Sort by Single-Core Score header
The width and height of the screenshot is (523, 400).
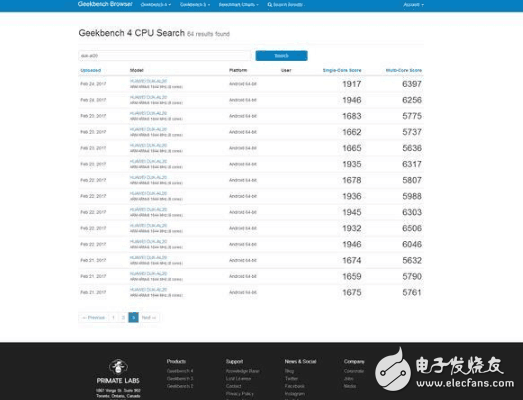click(x=342, y=70)
